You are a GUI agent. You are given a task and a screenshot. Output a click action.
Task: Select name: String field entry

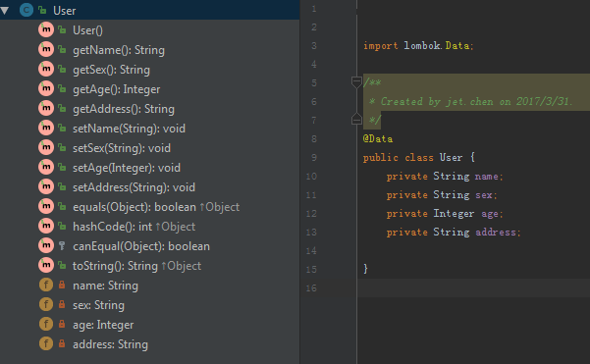tap(105, 286)
